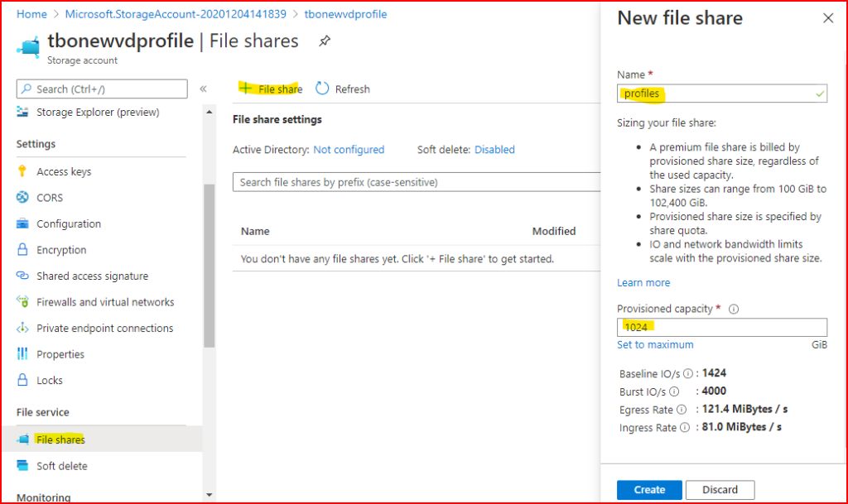The image size is (848, 504).
Task: Click the Soft delete icon
Action: tap(22, 465)
